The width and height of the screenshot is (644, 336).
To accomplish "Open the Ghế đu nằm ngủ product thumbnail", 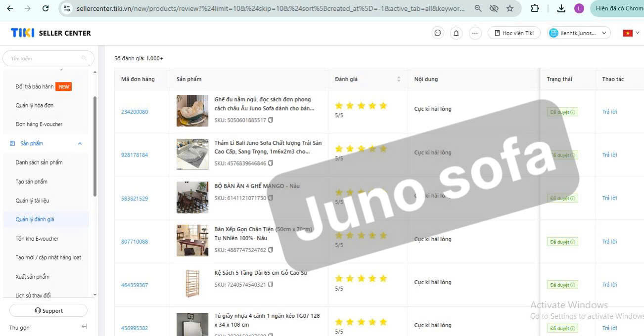I will pos(192,111).
